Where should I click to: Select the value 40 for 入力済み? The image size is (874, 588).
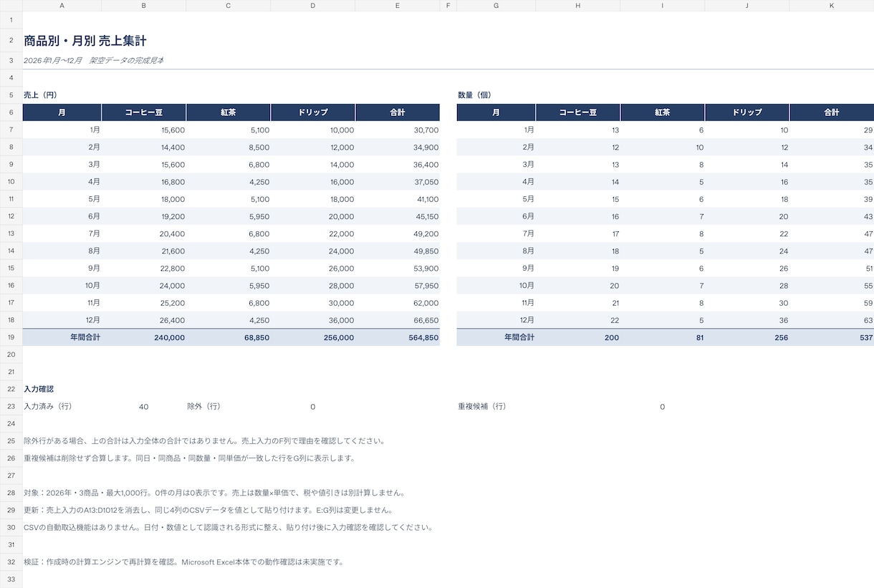click(x=144, y=406)
